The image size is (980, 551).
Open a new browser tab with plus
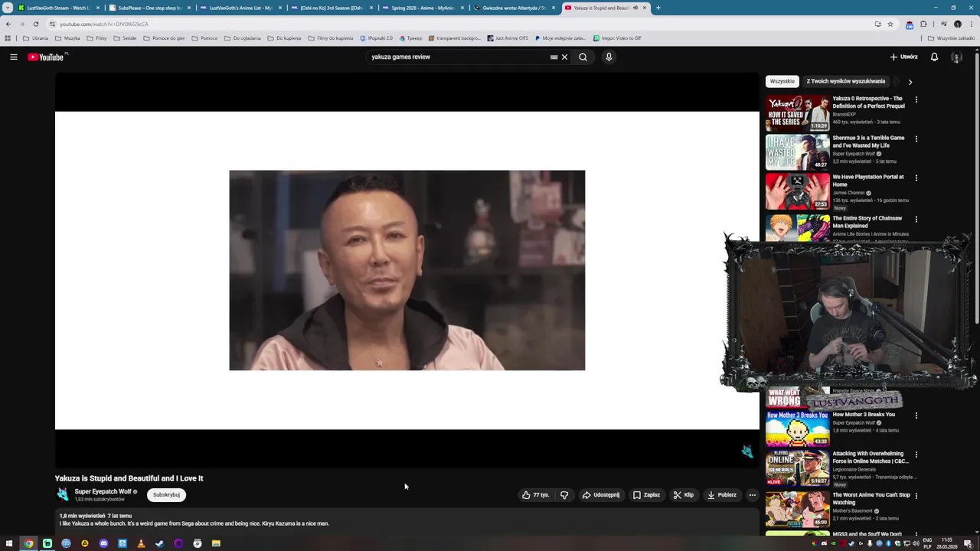point(658,8)
